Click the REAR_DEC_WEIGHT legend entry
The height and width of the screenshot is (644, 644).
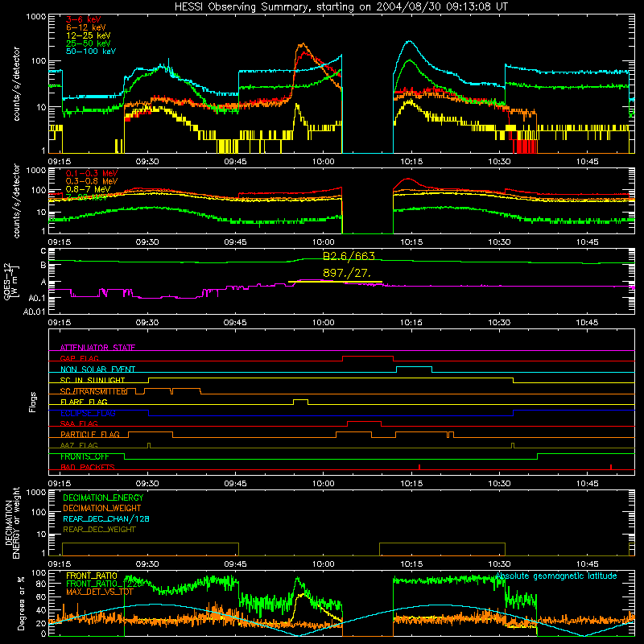click(x=99, y=530)
